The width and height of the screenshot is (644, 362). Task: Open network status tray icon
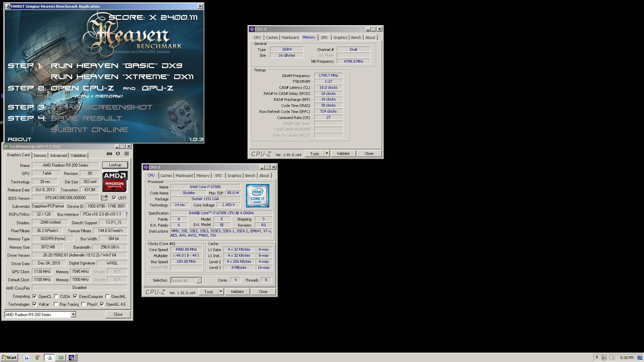[604, 358]
